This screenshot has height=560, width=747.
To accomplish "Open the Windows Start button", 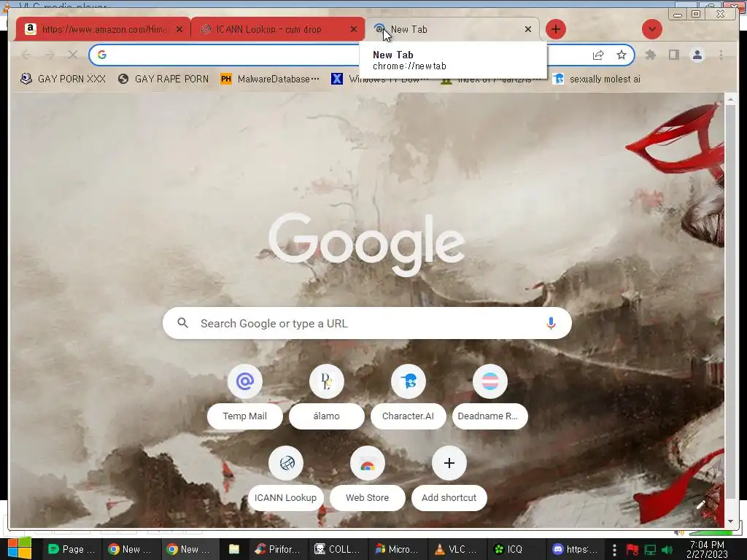I will pyautogui.click(x=20, y=548).
